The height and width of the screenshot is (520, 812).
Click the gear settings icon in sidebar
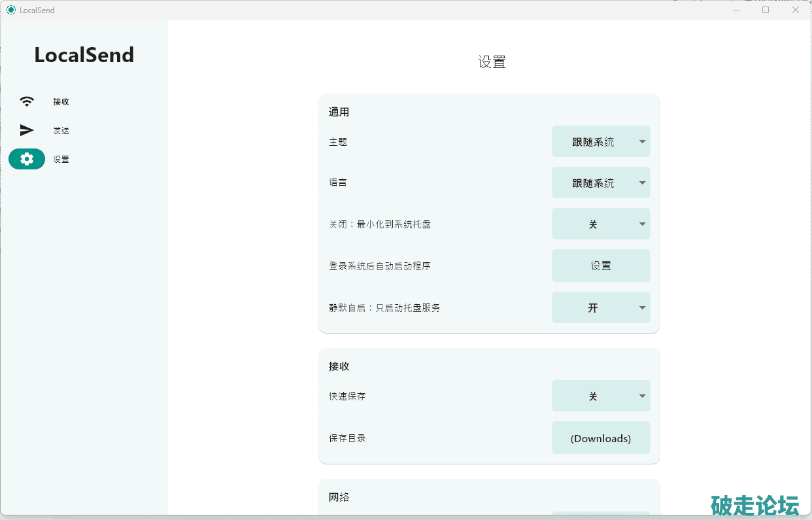(x=27, y=159)
